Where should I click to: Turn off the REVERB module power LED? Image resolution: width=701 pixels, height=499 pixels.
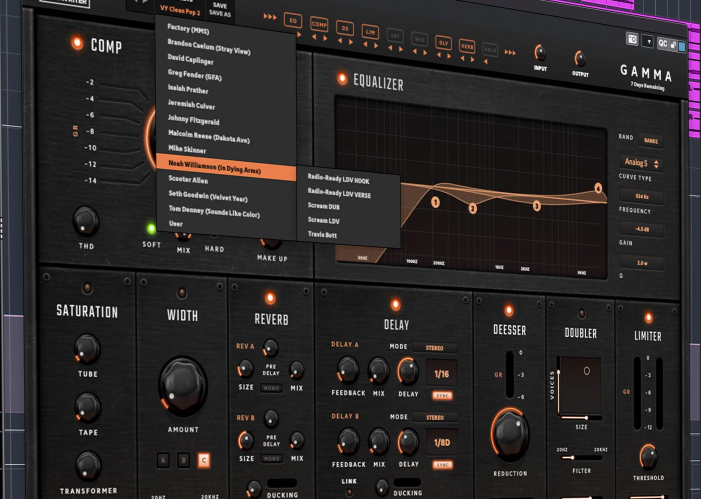270,297
